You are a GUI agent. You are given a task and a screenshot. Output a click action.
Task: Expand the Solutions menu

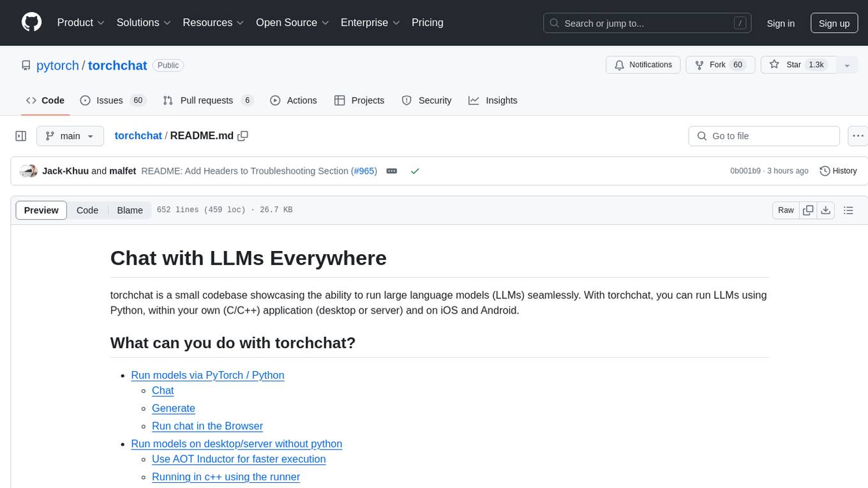pos(144,22)
